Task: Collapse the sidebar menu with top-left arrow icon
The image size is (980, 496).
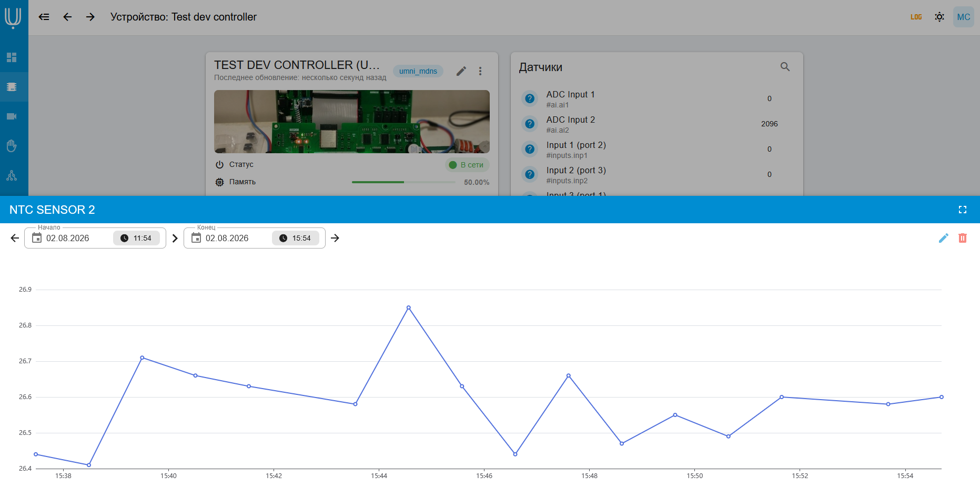Action: [44, 17]
